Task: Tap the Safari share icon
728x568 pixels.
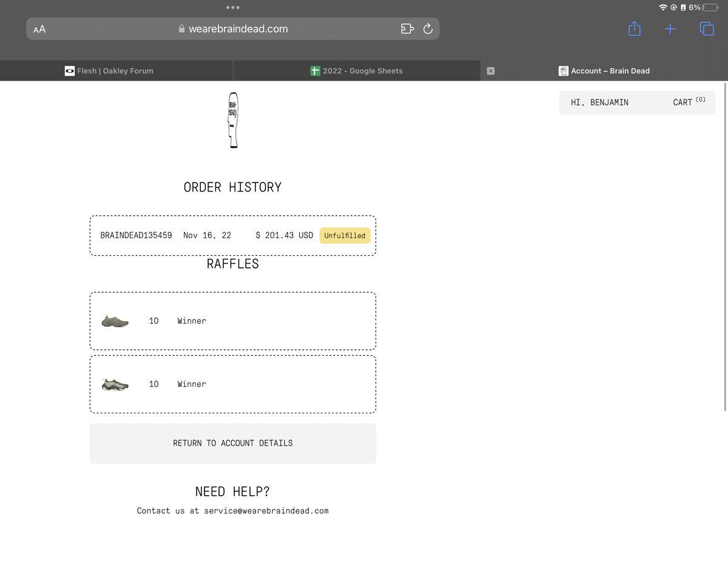Action: [x=634, y=28]
